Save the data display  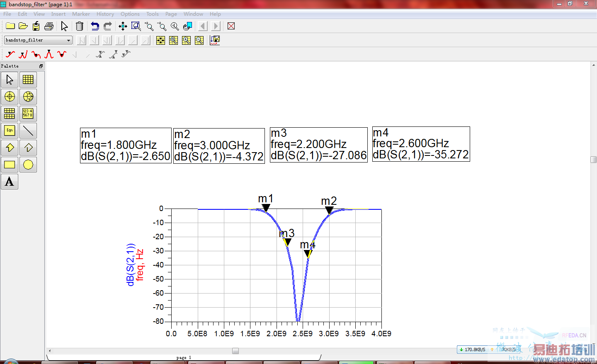[x=36, y=26]
